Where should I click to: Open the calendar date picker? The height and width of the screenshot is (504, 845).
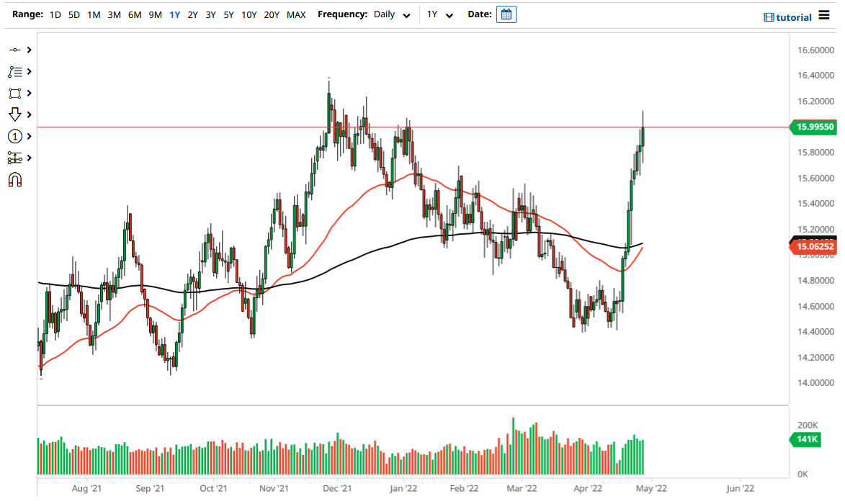[506, 14]
